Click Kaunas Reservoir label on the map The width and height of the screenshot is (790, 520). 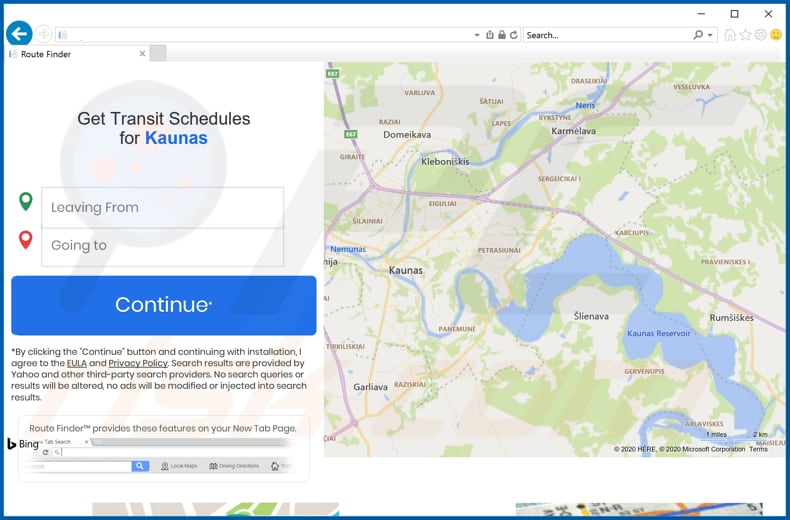659,333
